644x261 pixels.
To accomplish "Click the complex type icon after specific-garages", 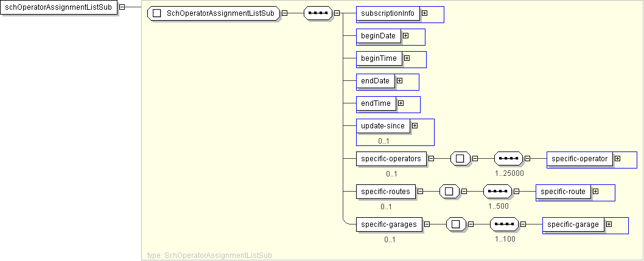I will pos(456,224).
